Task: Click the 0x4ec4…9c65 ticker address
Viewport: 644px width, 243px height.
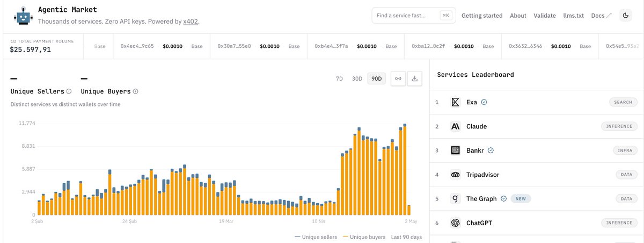Action: click(137, 46)
